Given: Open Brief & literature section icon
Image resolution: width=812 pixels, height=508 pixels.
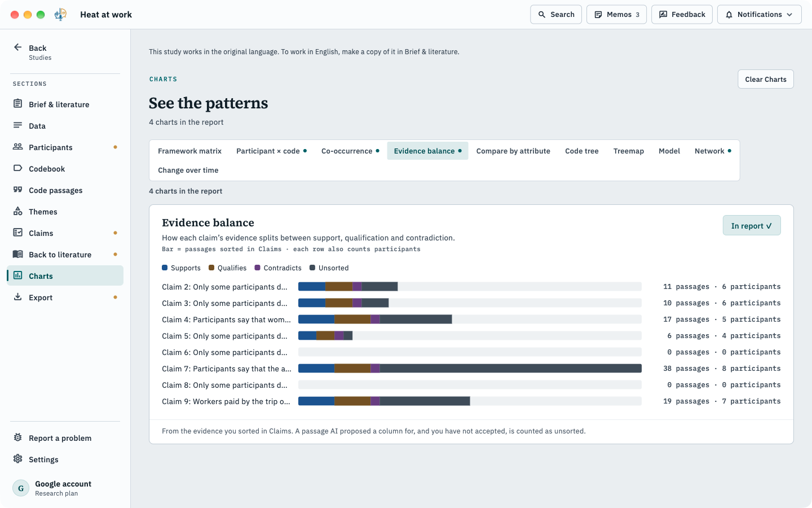Looking at the screenshot, I should point(17,104).
